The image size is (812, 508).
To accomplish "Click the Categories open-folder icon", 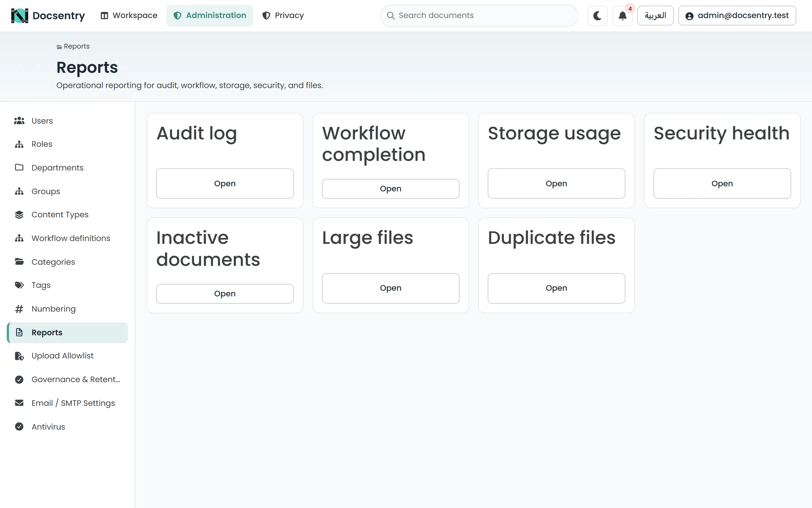I will [x=19, y=261].
